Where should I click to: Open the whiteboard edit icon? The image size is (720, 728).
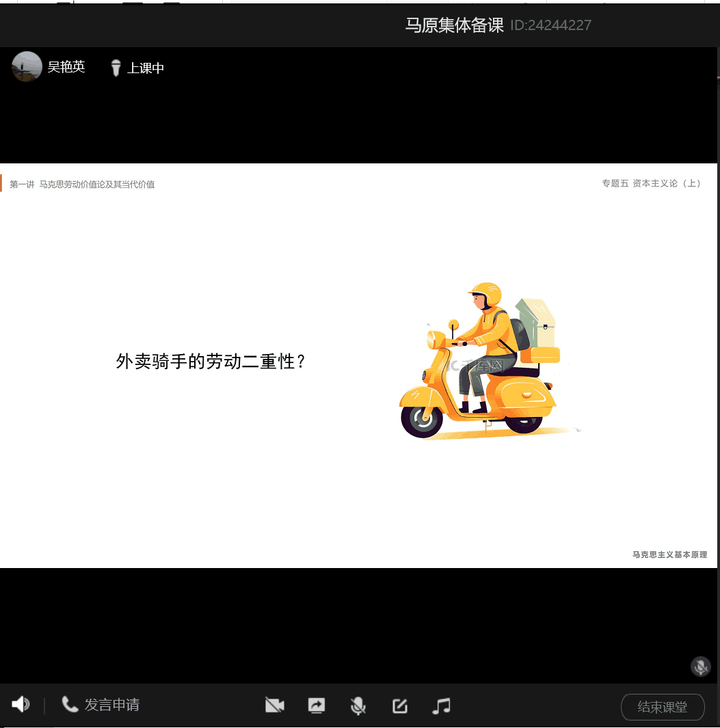[399, 705]
